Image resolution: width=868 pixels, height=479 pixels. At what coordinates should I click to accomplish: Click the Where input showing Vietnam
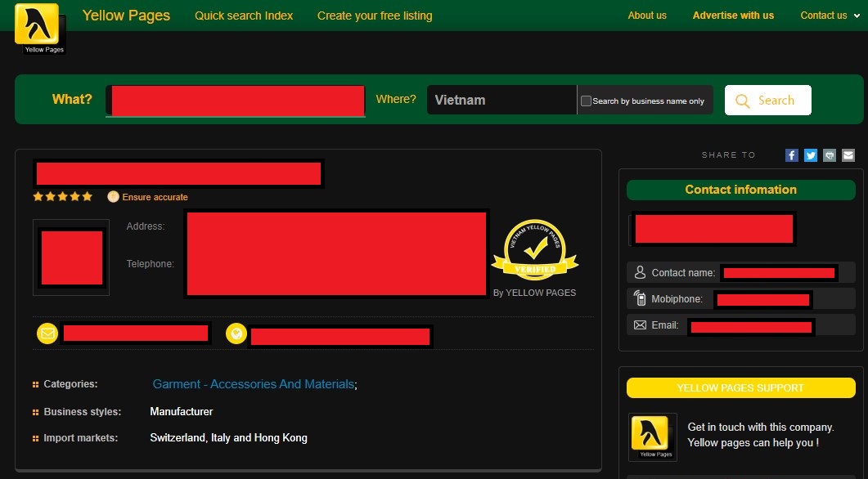[501, 100]
